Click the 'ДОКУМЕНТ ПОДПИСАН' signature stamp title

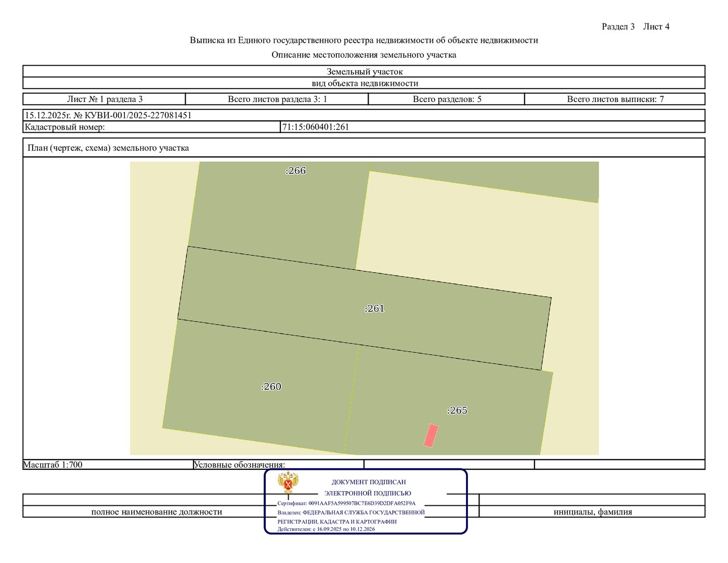(x=369, y=482)
